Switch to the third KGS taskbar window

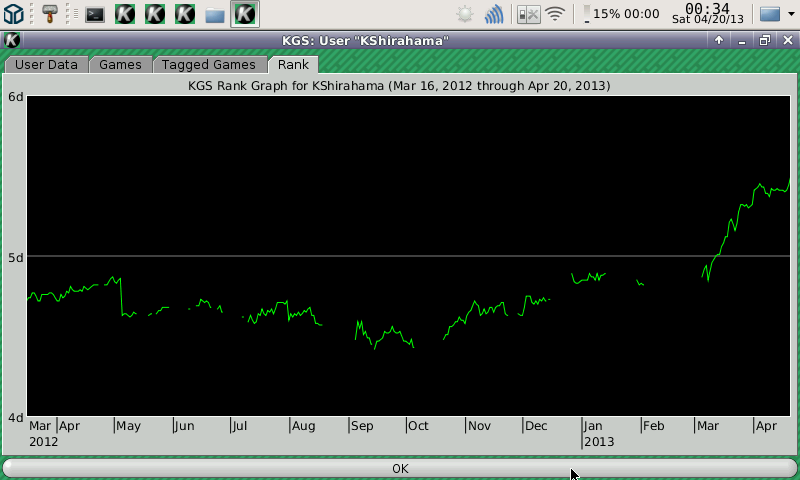pyautogui.click(x=185, y=14)
